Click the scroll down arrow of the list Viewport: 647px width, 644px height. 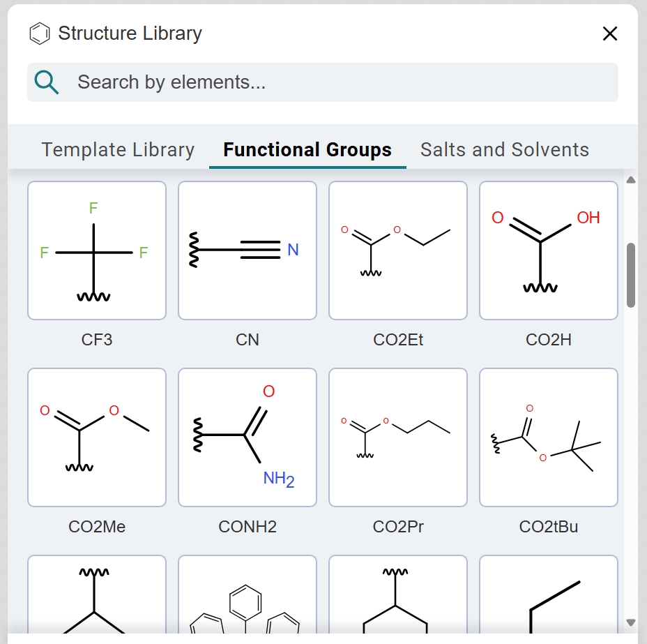point(631,622)
